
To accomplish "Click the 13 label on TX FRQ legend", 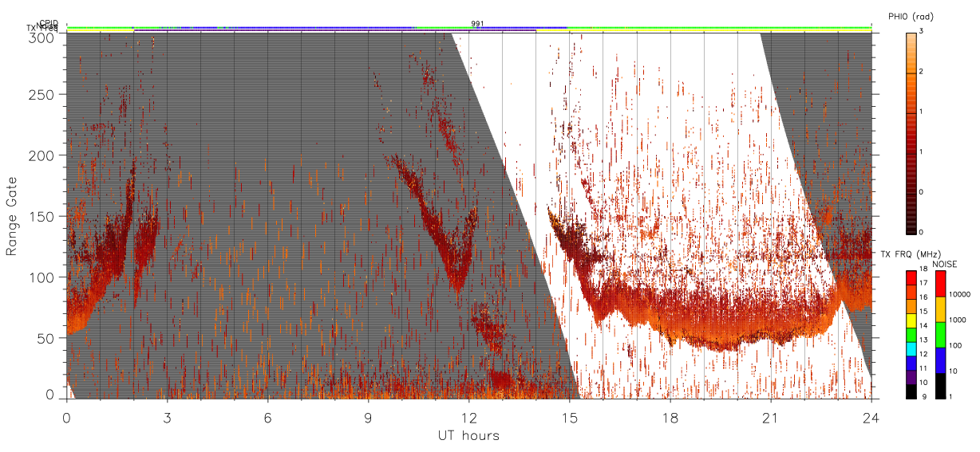I will point(923,340).
